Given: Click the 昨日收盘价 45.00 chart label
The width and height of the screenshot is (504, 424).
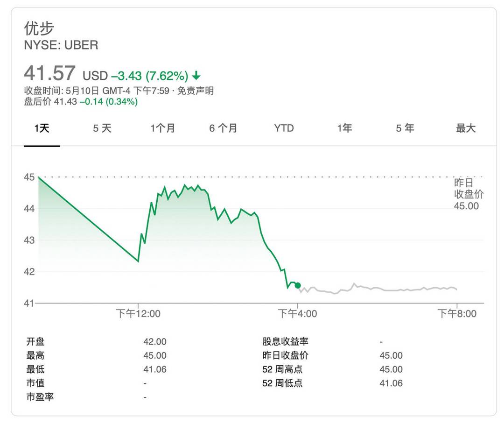Looking at the screenshot, I should tap(469, 194).
